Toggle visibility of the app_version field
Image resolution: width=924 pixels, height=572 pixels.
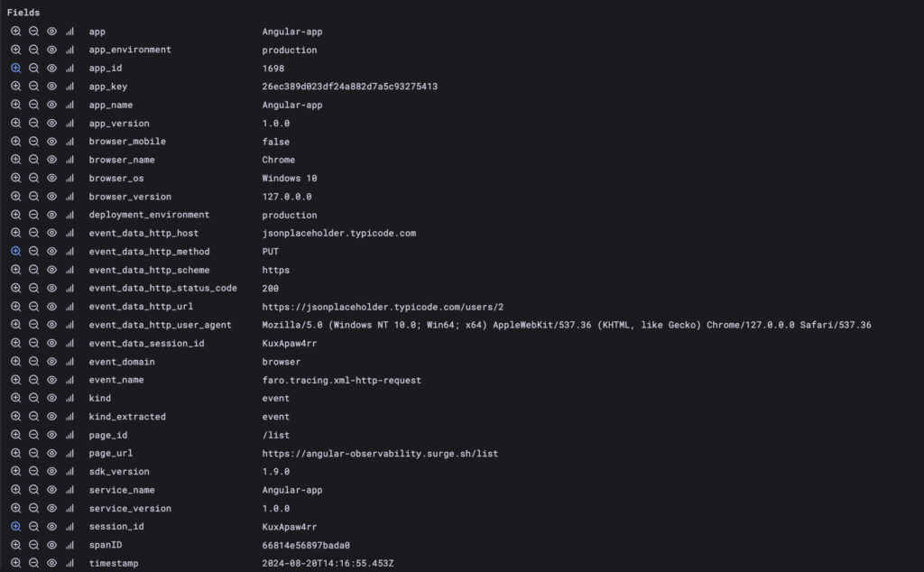(51, 123)
